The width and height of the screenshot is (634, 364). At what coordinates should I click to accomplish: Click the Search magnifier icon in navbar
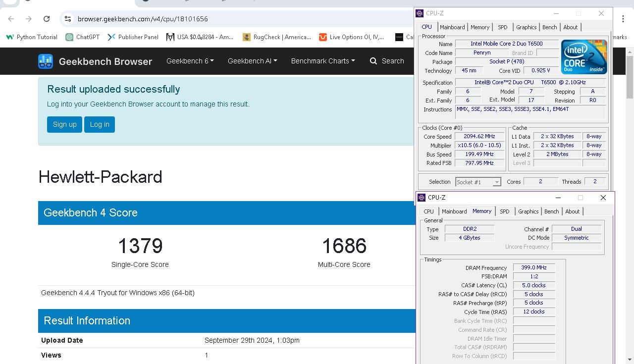[x=373, y=61]
